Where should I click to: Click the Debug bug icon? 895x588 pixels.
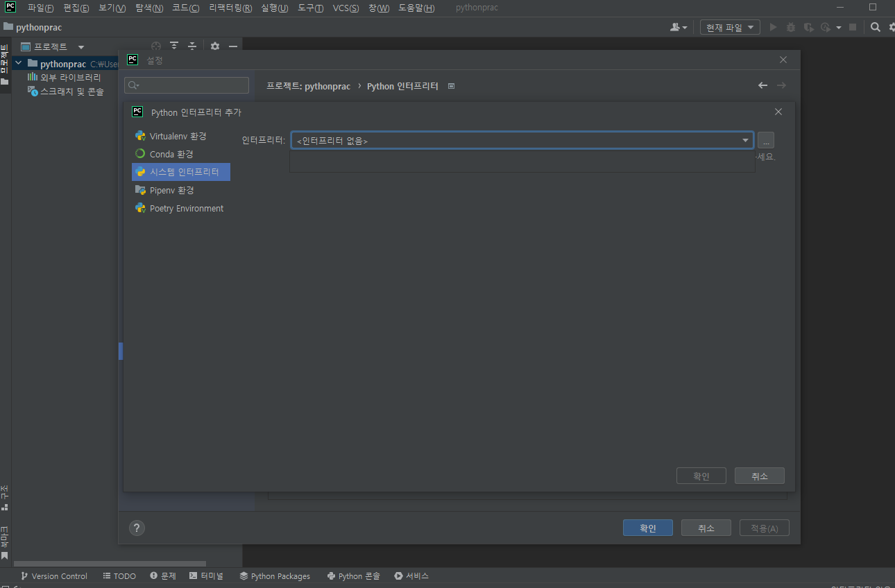click(x=791, y=27)
